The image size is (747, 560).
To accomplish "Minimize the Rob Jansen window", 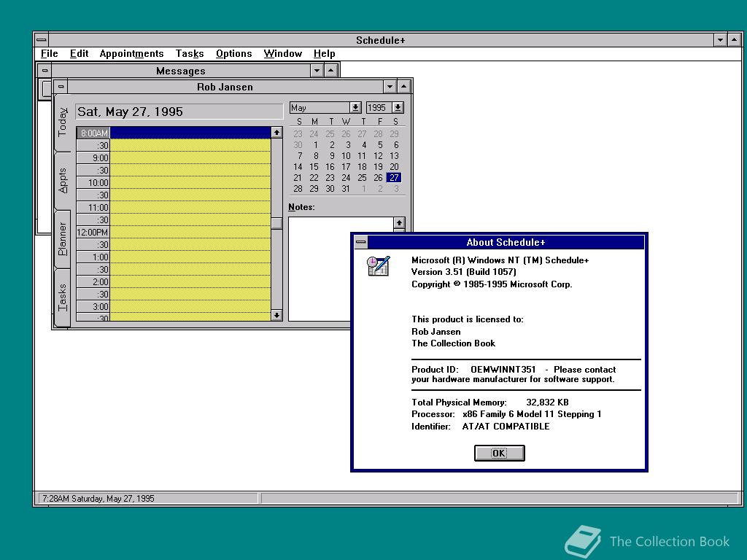I will [x=390, y=87].
